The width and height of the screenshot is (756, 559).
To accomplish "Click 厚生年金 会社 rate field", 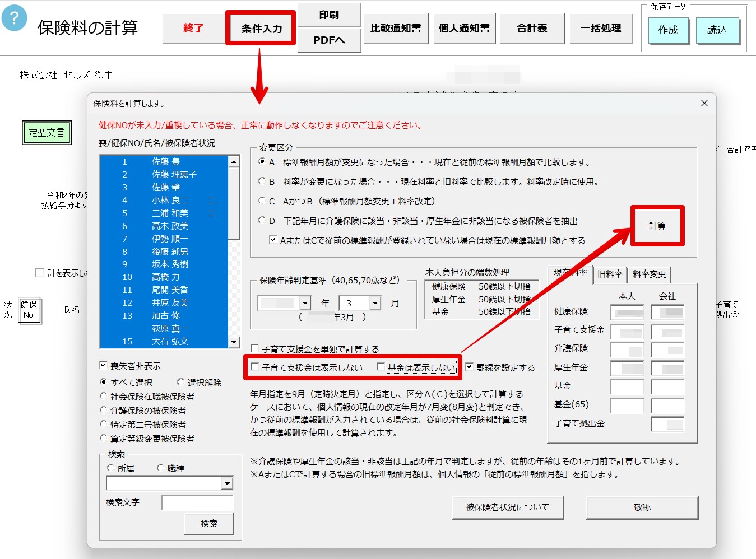I will point(667,369).
